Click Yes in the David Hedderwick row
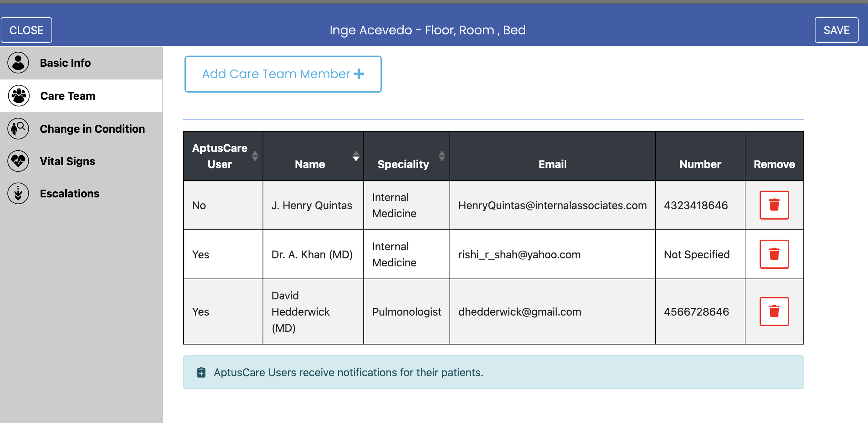This screenshot has width=868, height=423. (200, 312)
